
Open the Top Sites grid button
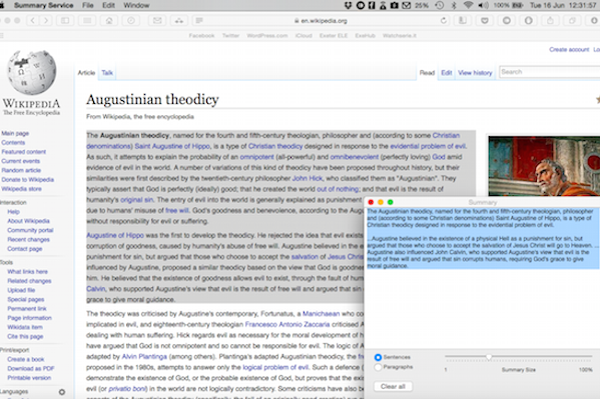coord(87,21)
